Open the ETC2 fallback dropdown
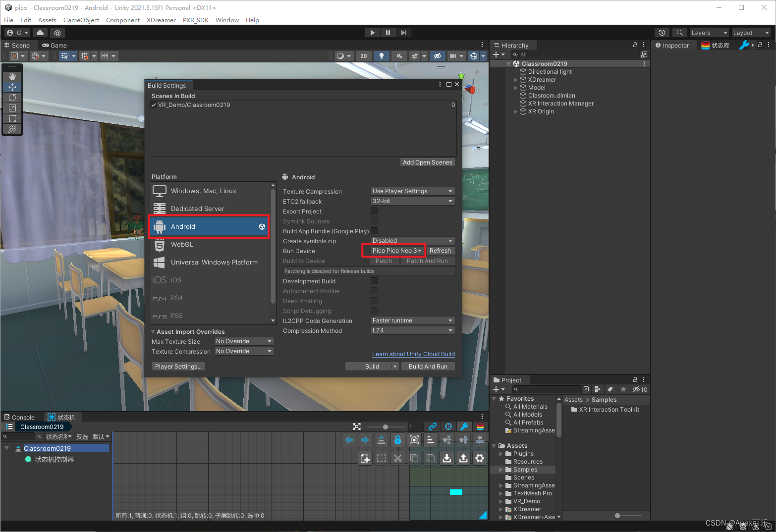 click(x=413, y=201)
